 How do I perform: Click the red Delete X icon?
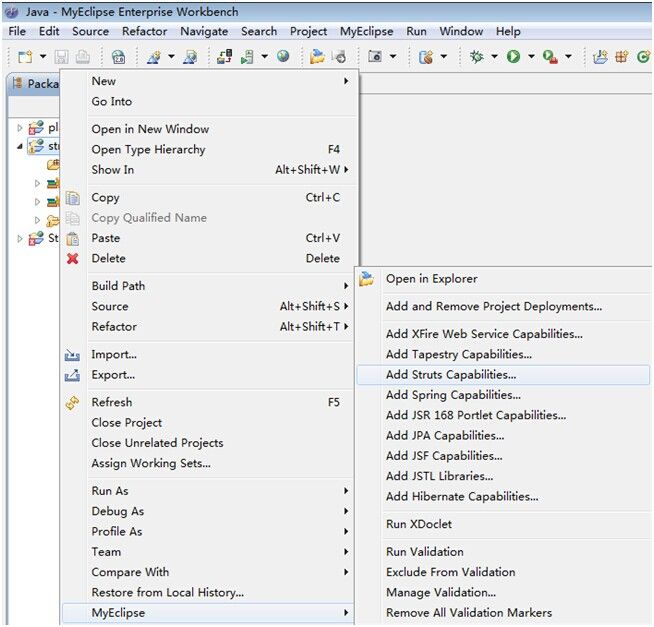pos(73,259)
